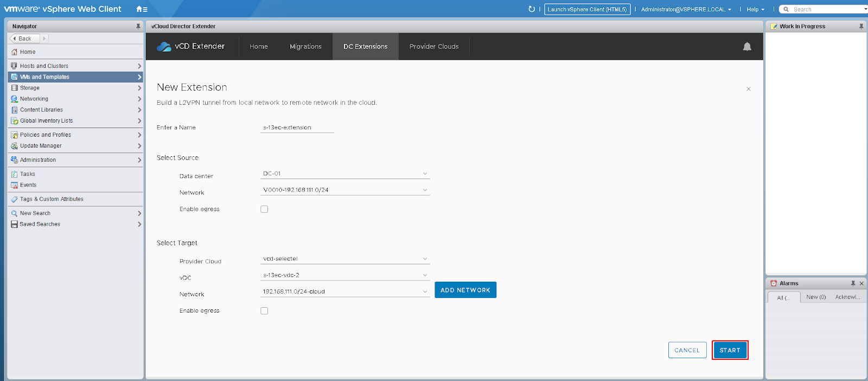Open the Data center dropdown
This screenshot has height=381, width=868.
345,174
